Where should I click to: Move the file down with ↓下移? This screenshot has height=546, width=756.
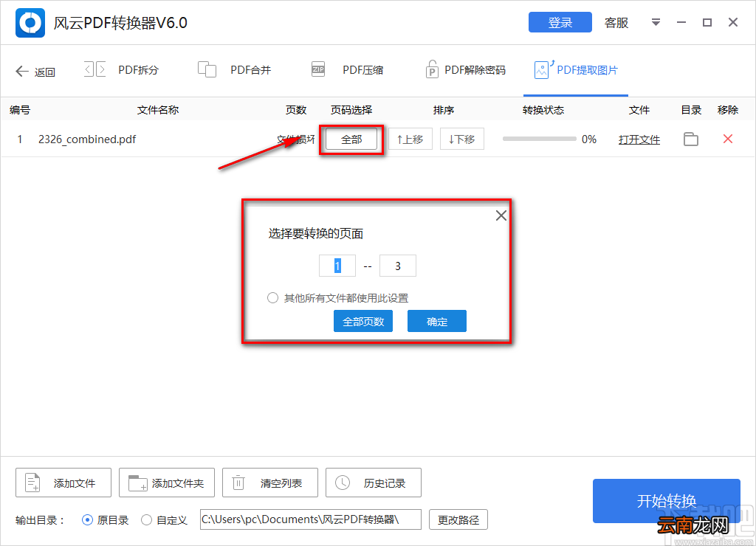click(462, 139)
